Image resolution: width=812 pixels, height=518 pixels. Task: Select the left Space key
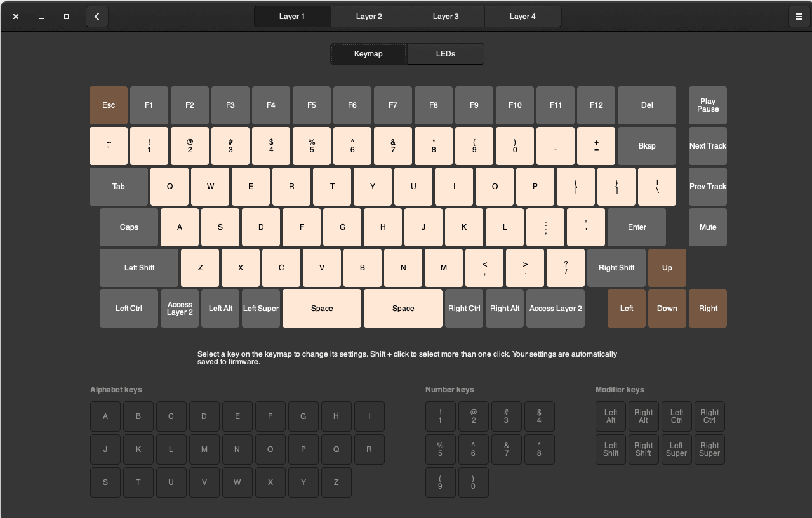tap(321, 309)
